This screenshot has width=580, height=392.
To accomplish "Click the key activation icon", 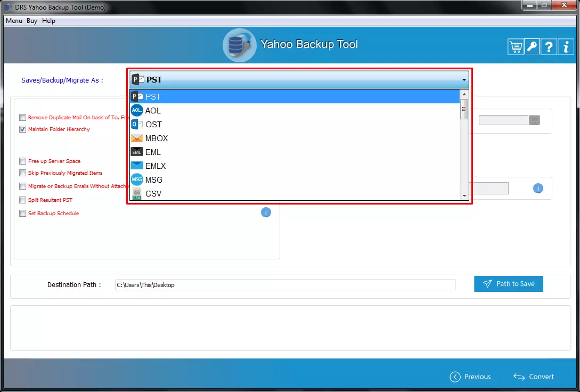I will click(x=532, y=47).
